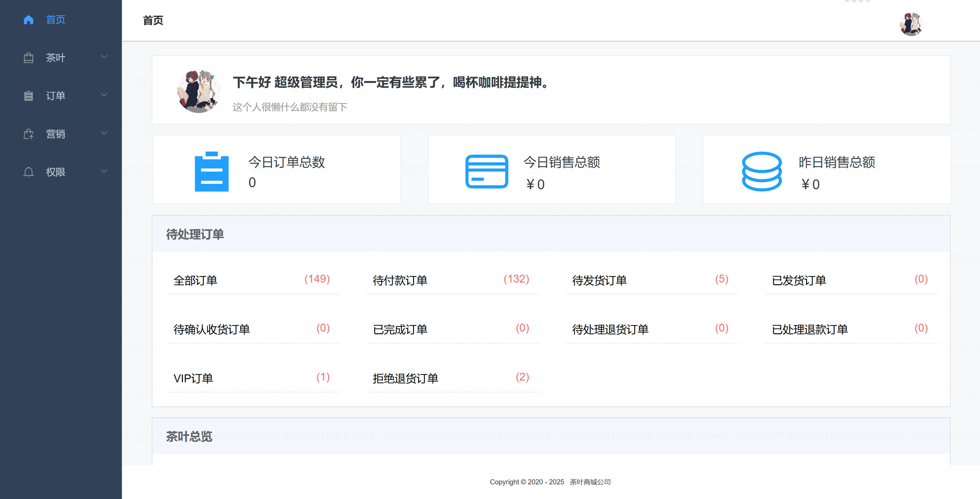This screenshot has height=499, width=980.
Task: Click the credit card icon for 今日销售总额
Action: [487, 171]
